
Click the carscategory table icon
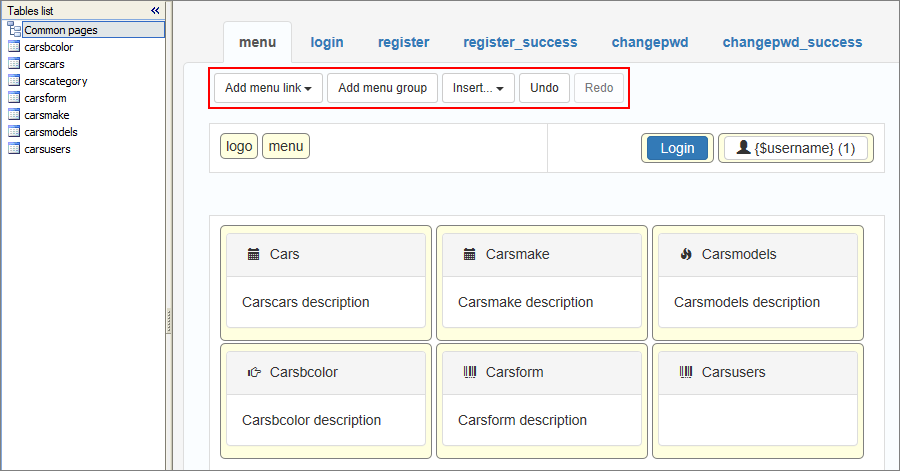(14, 81)
